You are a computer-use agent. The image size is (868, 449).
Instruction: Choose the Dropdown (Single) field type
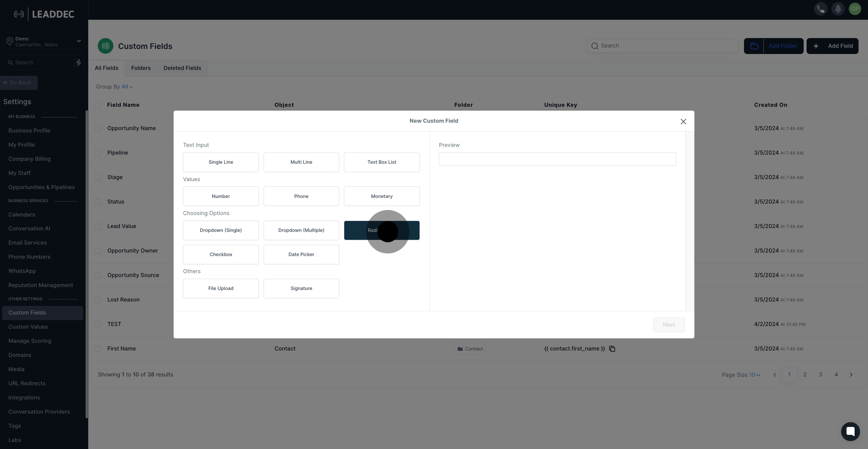tap(221, 230)
